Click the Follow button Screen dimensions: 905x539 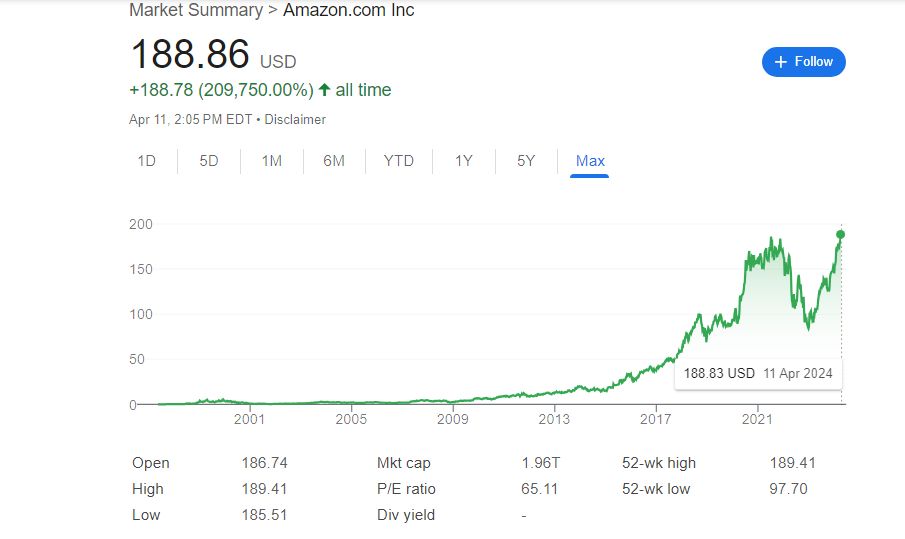tap(804, 62)
